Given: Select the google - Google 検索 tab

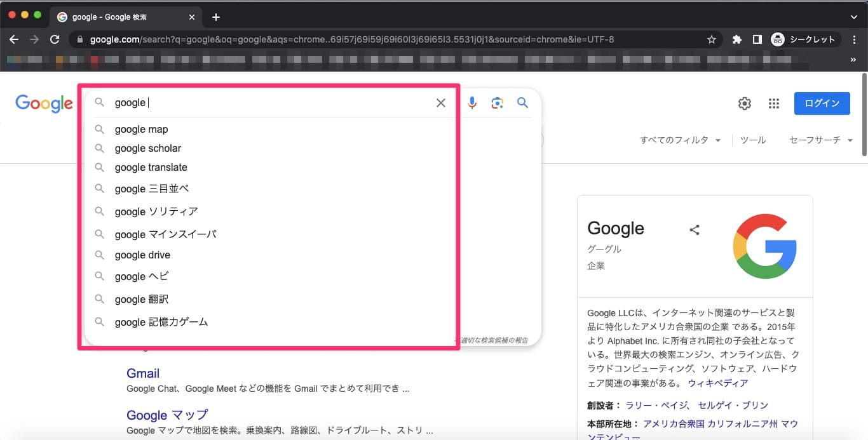Looking at the screenshot, I should (x=126, y=17).
